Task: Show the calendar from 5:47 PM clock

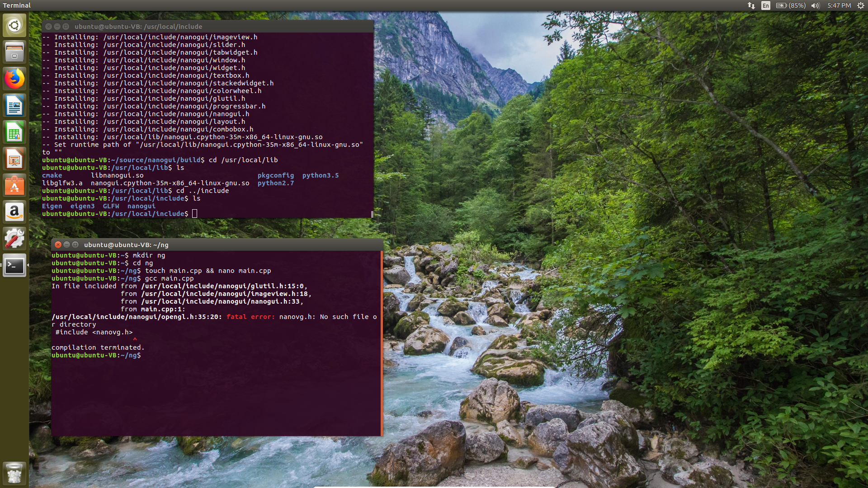Action: 839,5
